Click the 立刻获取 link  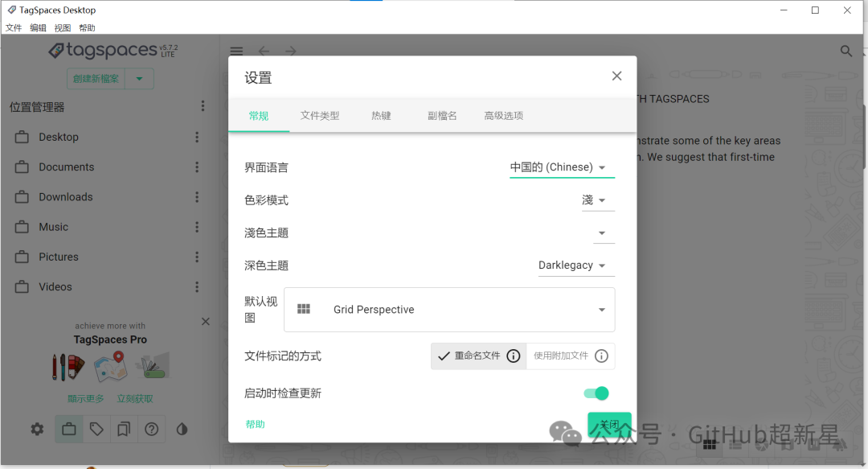click(x=134, y=398)
